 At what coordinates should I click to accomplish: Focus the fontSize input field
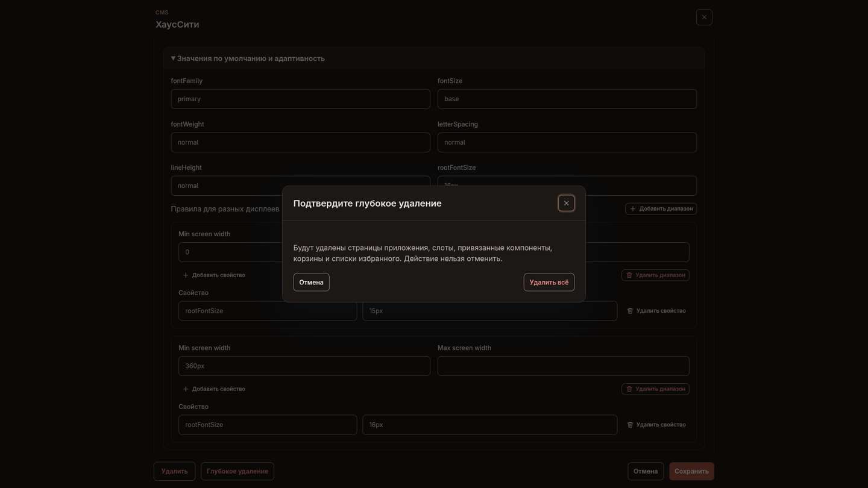pos(567,99)
